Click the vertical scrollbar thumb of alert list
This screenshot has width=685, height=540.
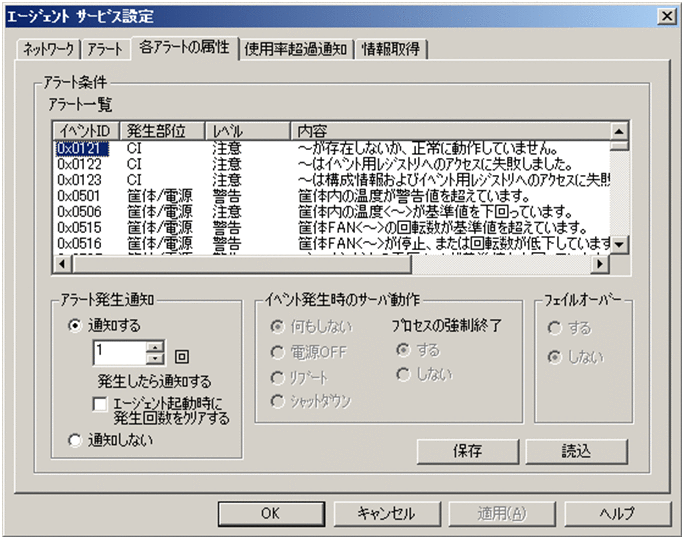click(x=619, y=145)
